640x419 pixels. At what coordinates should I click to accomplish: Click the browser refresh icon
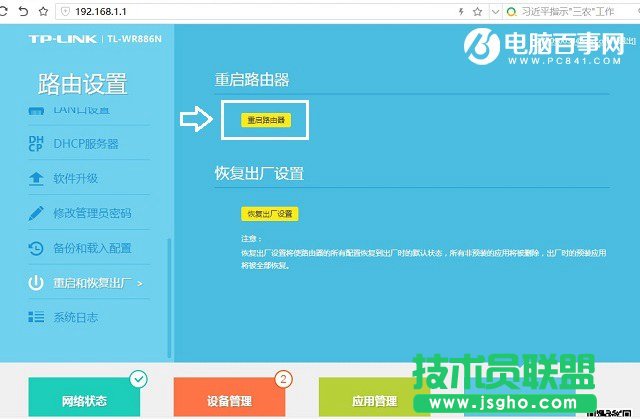(3, 11)
